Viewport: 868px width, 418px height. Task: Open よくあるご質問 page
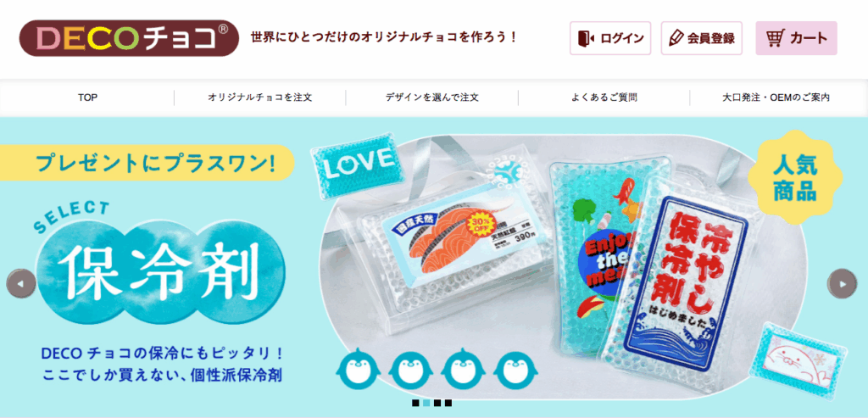tap(604, 98)
